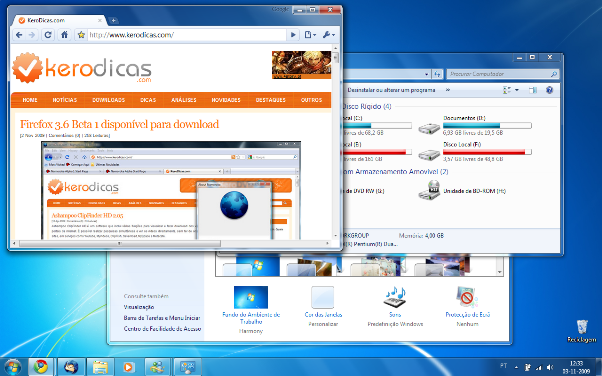Screen dimensions: 602x376
Task: Open the NOTÍCIAS navigation item
Action: pyautogui.click(x=64, y=100)
